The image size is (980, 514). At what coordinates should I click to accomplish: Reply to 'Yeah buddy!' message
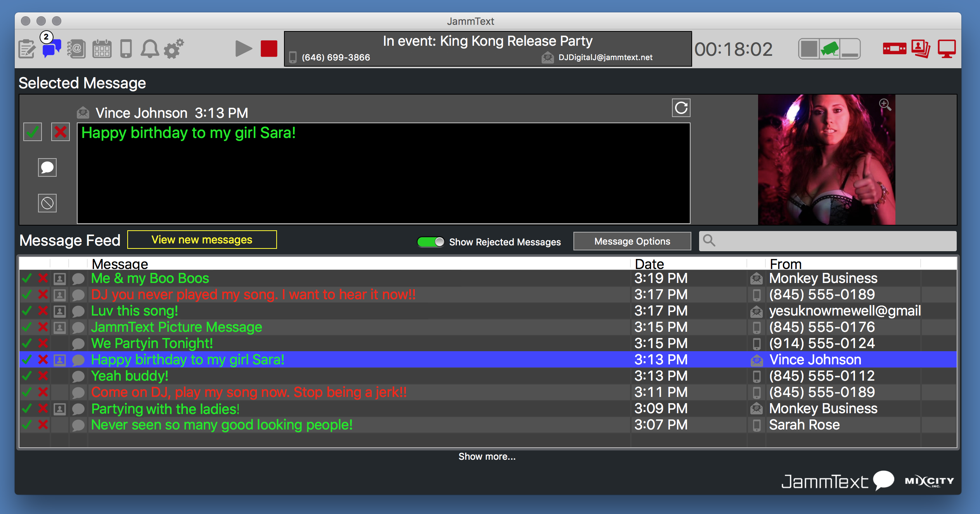(78, 376)
